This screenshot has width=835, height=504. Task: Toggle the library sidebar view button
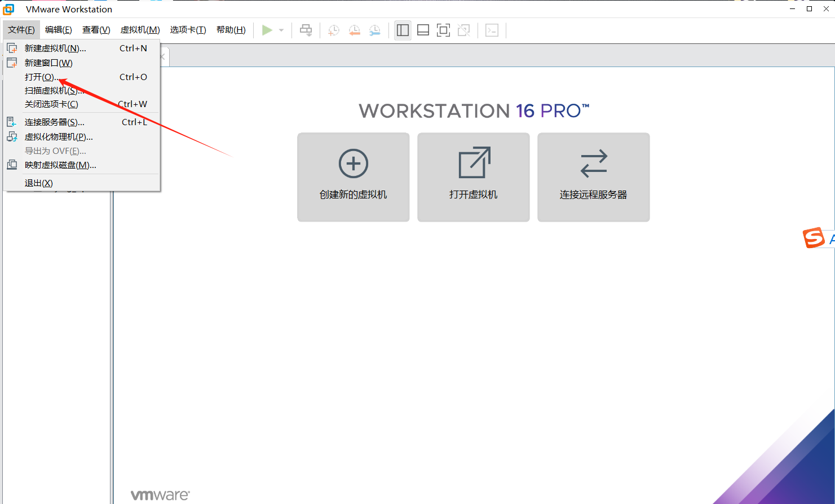[403, 30]
